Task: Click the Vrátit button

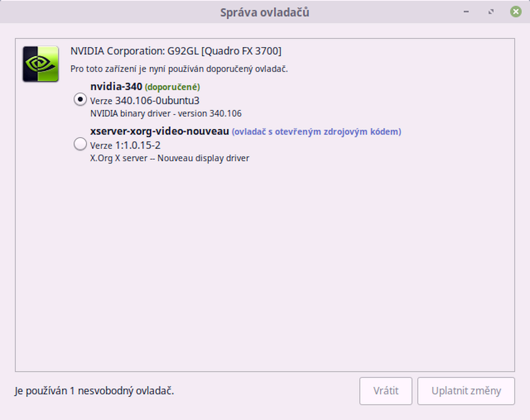Action: click(x=386, y=391)
